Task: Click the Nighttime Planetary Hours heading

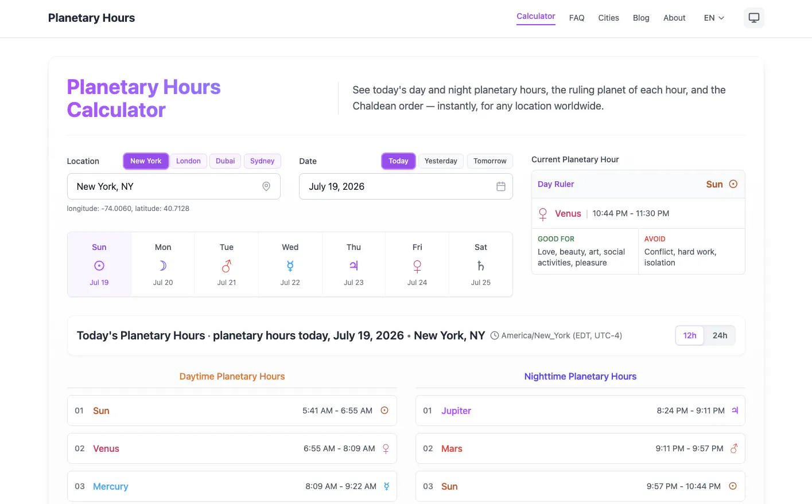Action: (580, 376)
